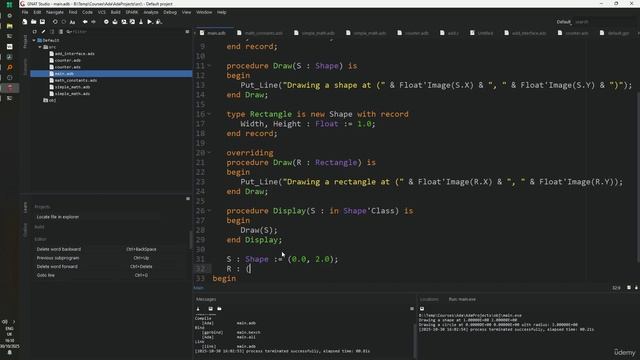Viewport: 640px width, 360px height.
Task: Open the SPARK menu
Action: (131, 12)
